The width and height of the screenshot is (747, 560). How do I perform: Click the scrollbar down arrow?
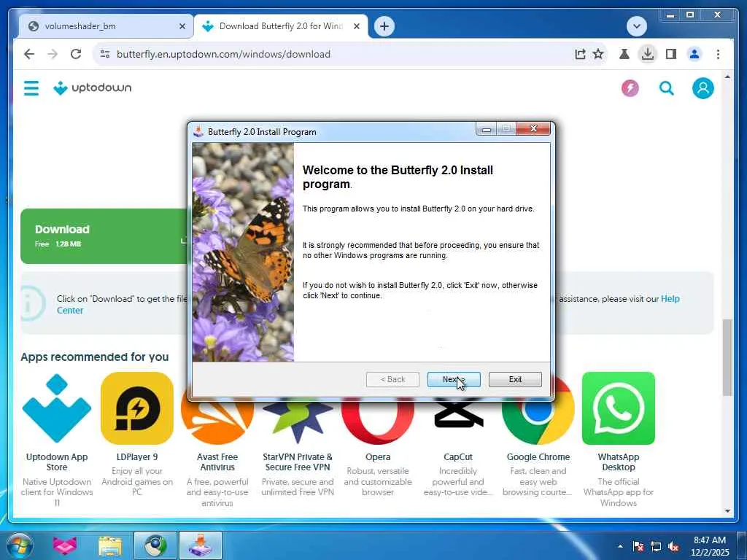point(727,511)
